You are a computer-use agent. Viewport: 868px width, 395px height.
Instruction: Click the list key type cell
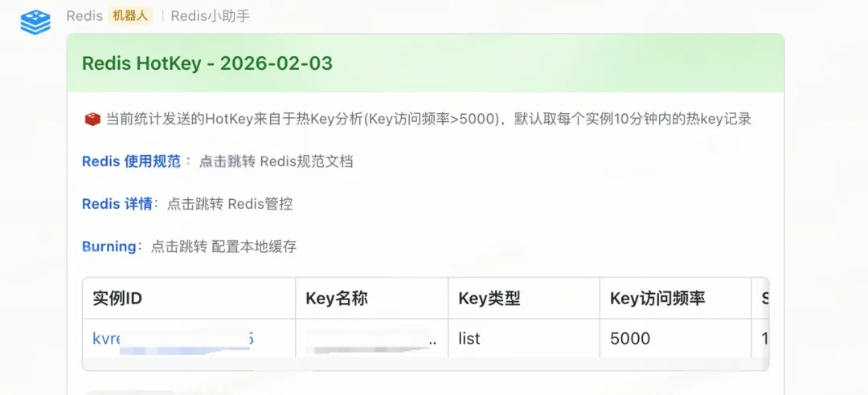tap(469, 339)
